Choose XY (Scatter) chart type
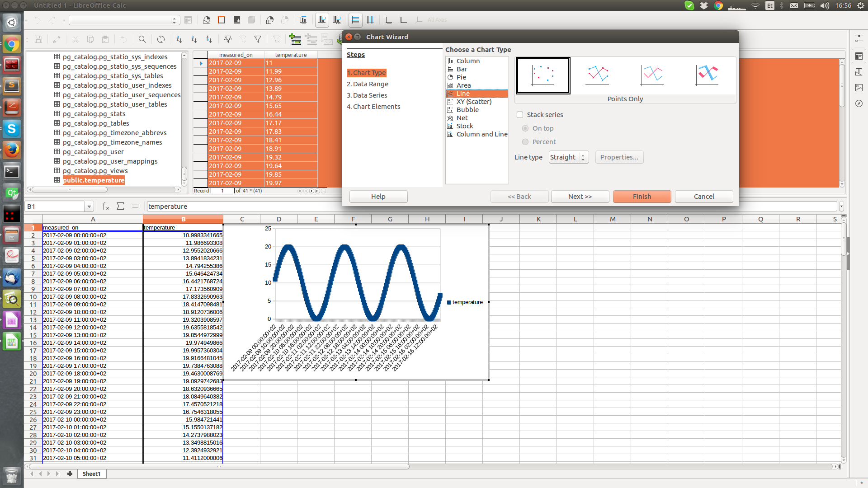 (x=473, y=102)
